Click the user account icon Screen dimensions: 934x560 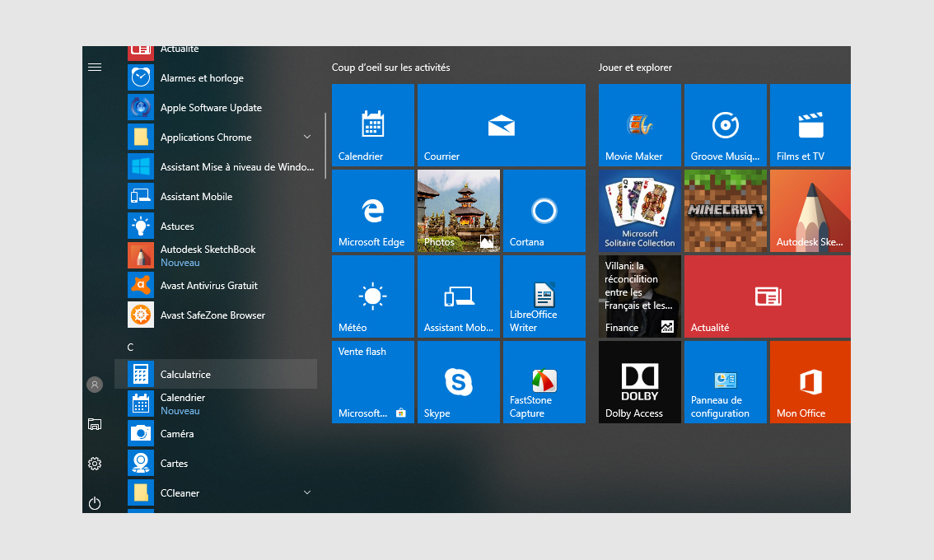pyautogui.click(x=95, y=385)
